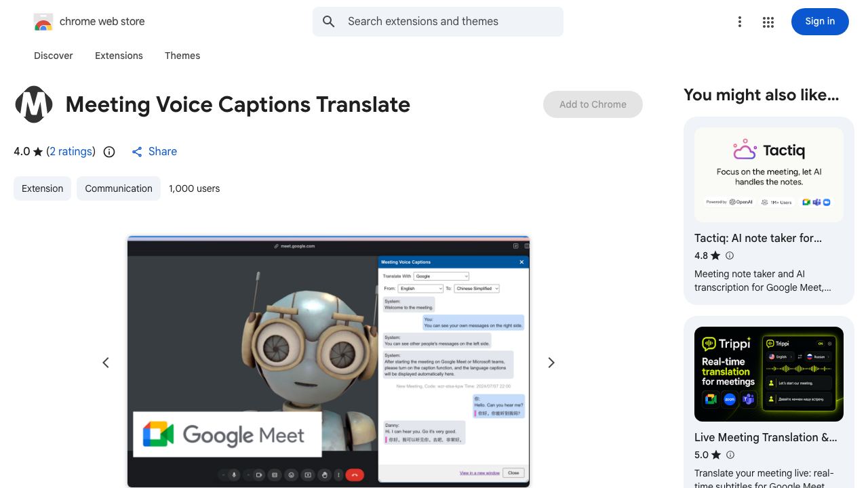Viewport: 868px width, 488px height.
Task: Click the 4.0 star rating value
Action: coord(22,152)
